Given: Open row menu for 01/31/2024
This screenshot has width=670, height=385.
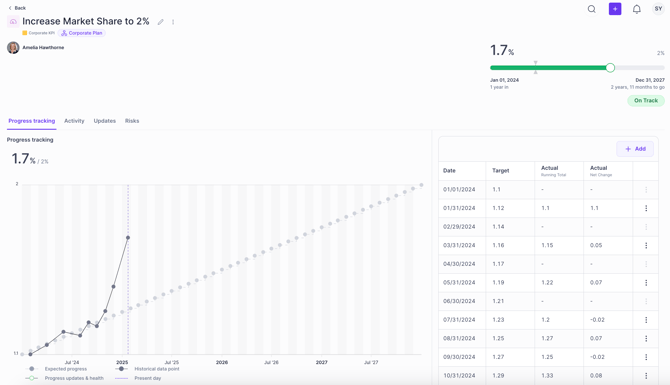Looking at the screenshot, I should pos(646,208).
